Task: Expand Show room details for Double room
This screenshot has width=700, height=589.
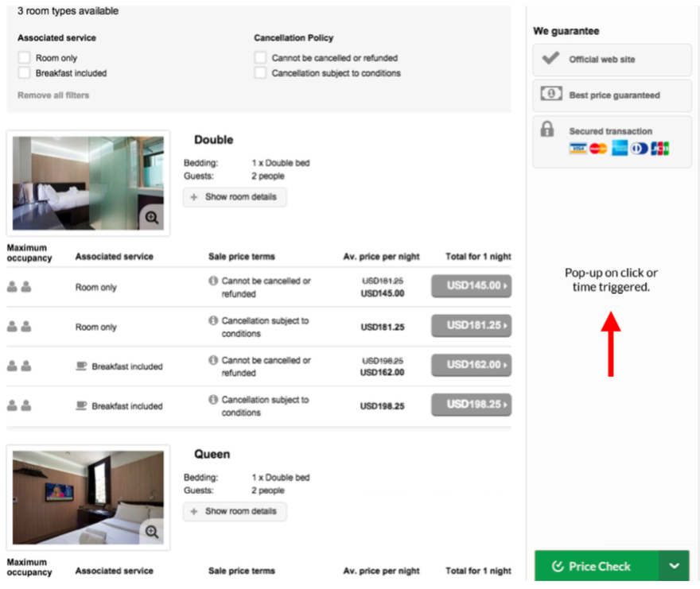Action: [235, 197]
